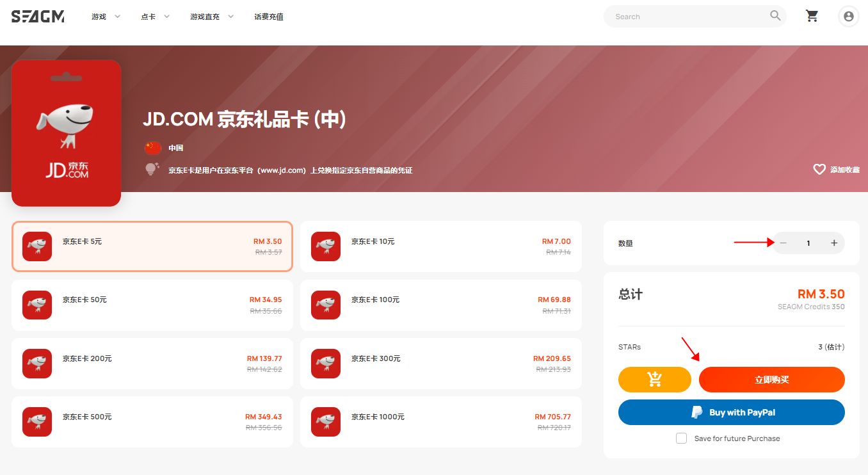Open the 游戏 navigation menu

tap(99, 17)
